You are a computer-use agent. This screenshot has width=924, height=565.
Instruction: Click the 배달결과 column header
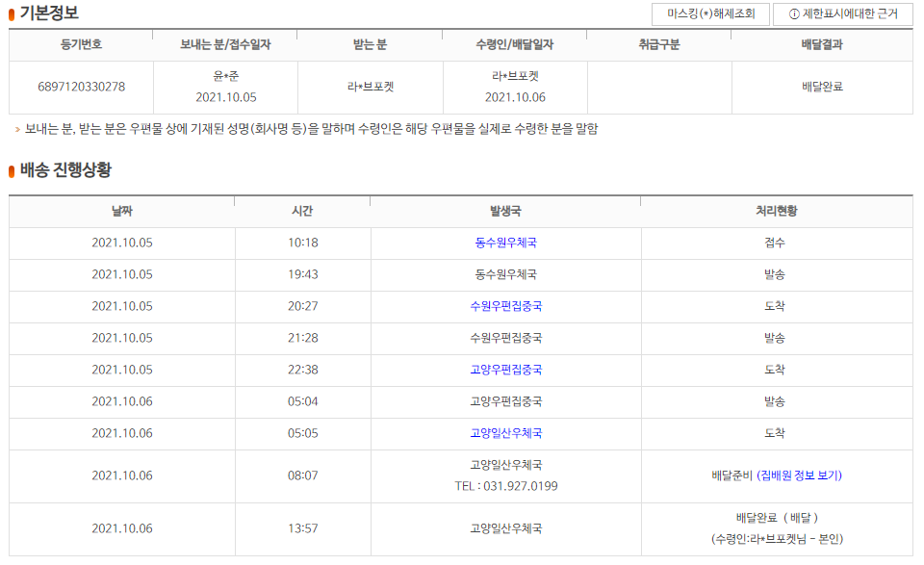click(x=822, y=44)
